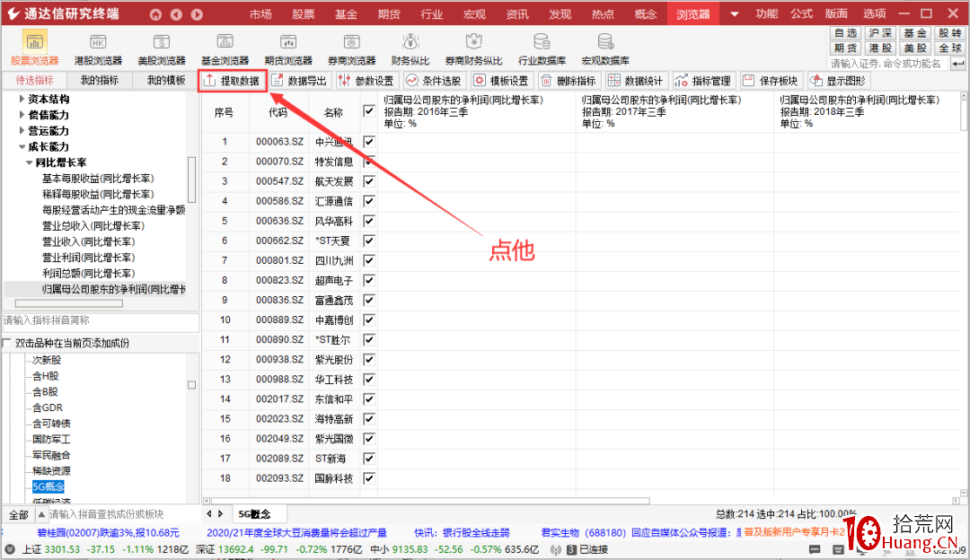Open 数据统计 data statistics

pyautogui.click(x=635, y=81)
